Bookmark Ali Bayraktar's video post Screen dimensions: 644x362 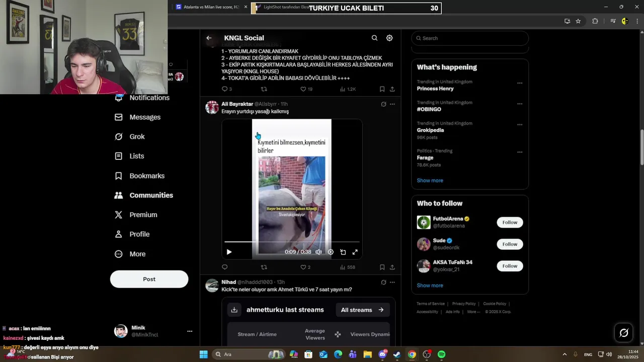(x=382, y=267)
